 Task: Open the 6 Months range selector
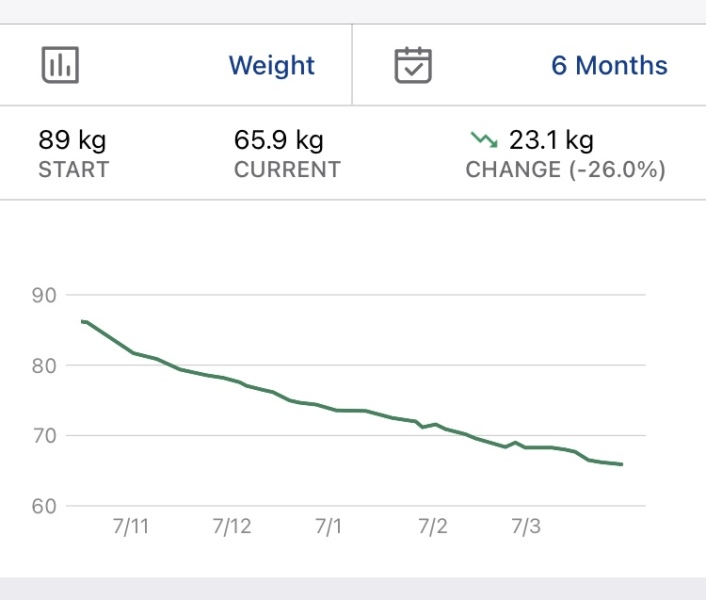pos(609,66)
